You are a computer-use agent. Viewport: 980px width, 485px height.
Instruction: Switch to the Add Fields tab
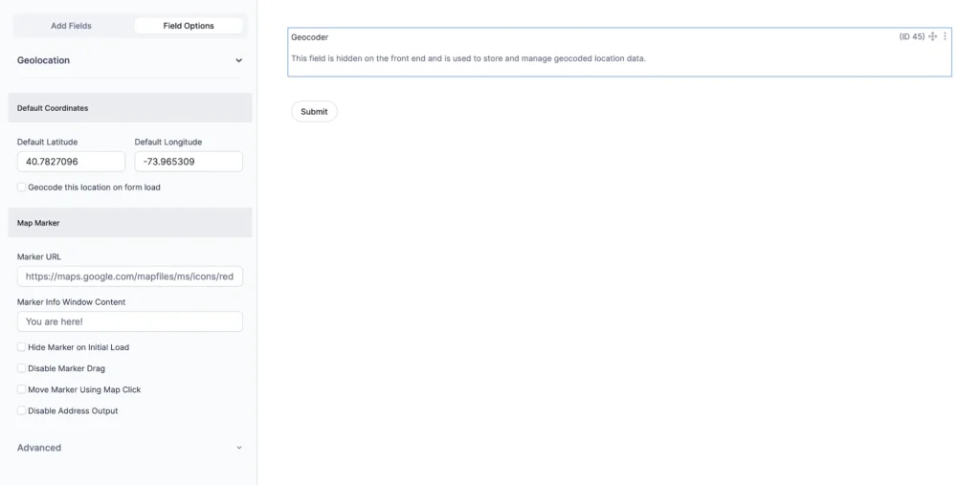[71, 26]
